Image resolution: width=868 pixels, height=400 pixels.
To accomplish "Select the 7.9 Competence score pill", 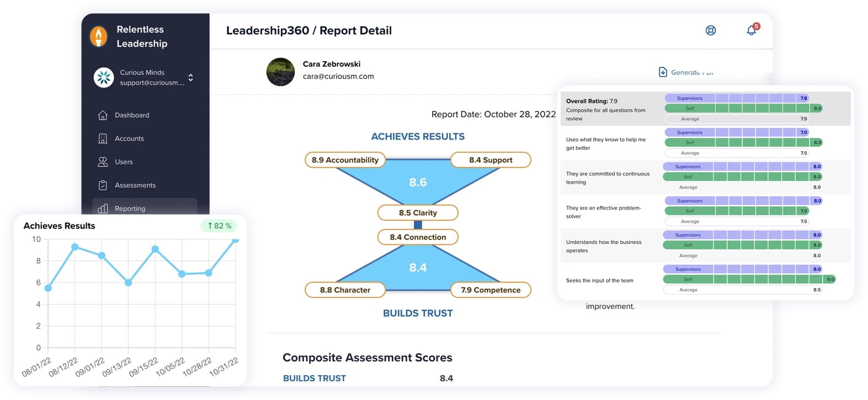I will pos(490,290).
